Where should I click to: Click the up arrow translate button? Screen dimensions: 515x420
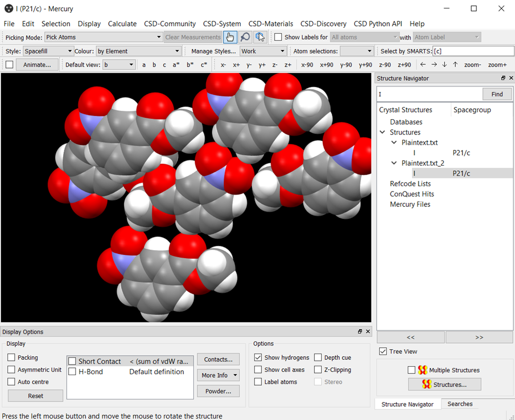(x=455, y=64)
